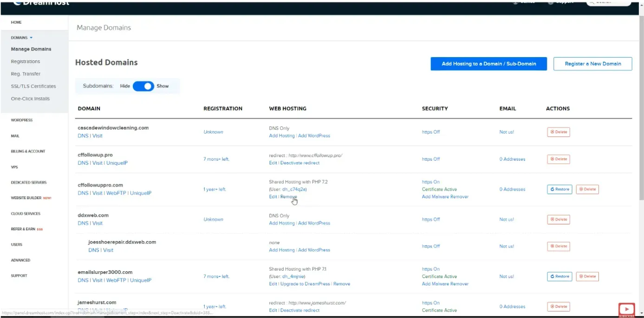Expand DEDICATED SERVERS sidebar section

(29, 182)
